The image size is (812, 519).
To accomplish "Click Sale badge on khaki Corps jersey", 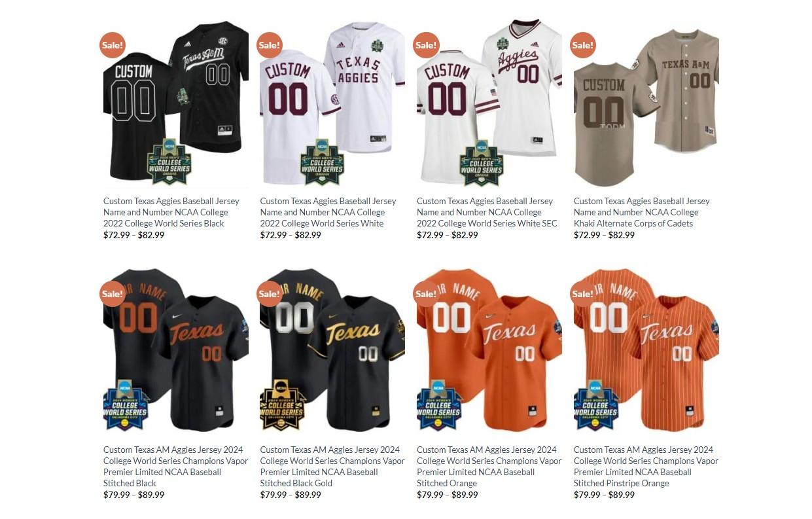I will click(x=582, y=45).
